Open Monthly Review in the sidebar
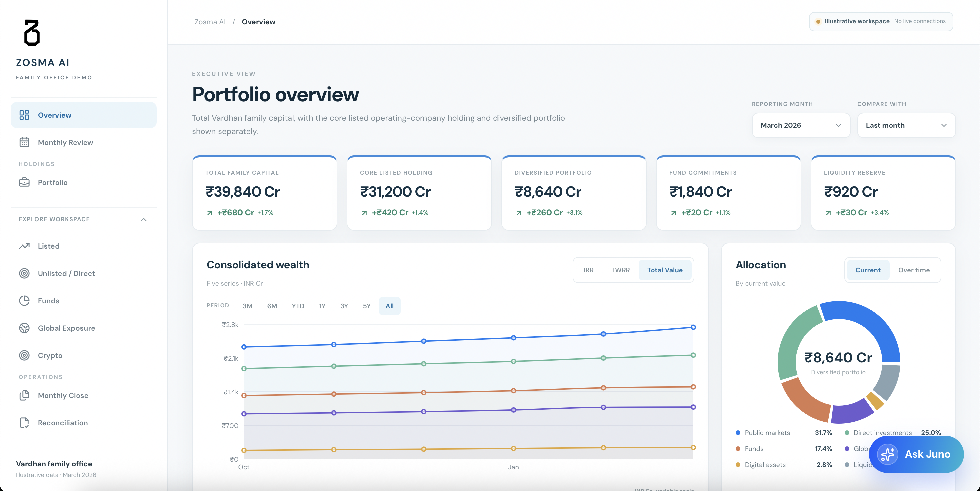The height and width of the screenshot is (491, 980). pyautogui.click(x=83, y=142)
